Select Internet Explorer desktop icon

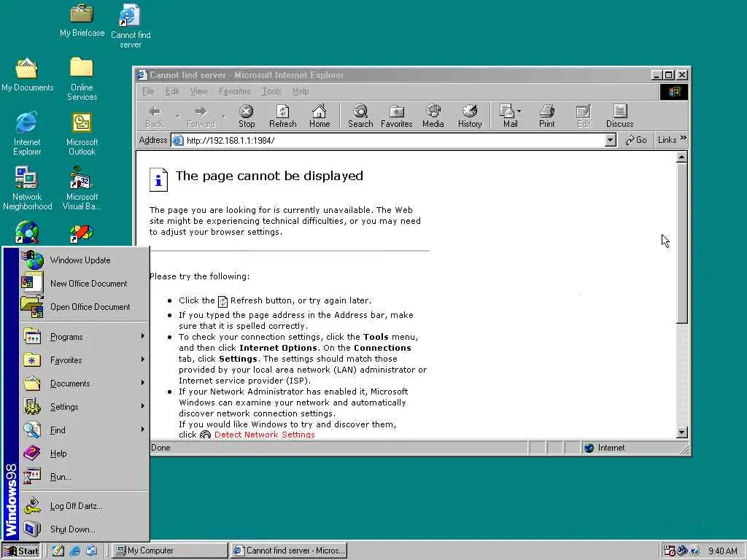[27, 133]
